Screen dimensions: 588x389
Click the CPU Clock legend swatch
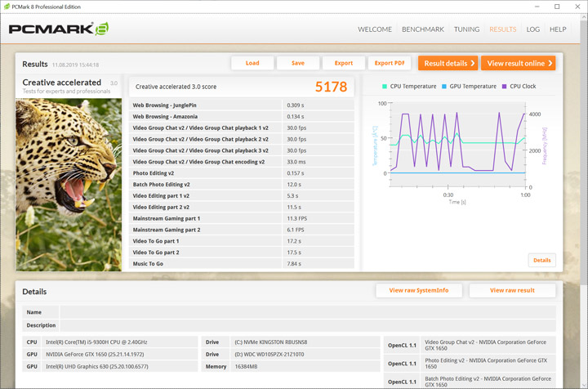(x=504, y=87)
